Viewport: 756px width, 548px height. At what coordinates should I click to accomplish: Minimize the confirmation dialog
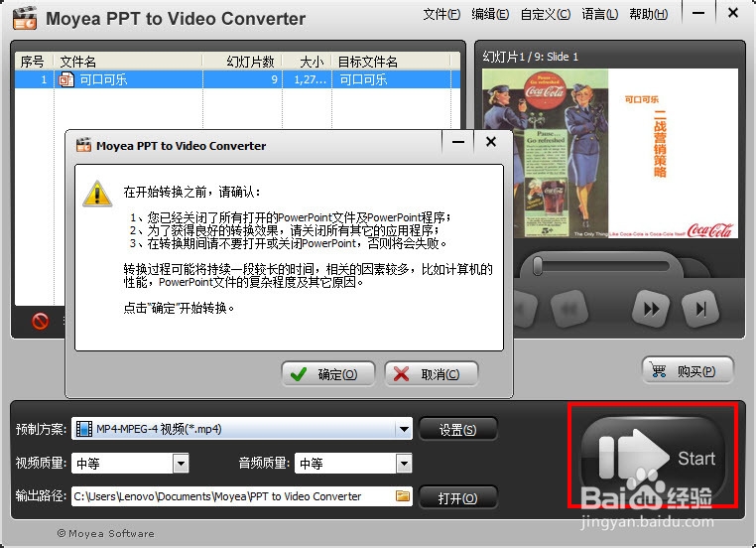[458, 142]
